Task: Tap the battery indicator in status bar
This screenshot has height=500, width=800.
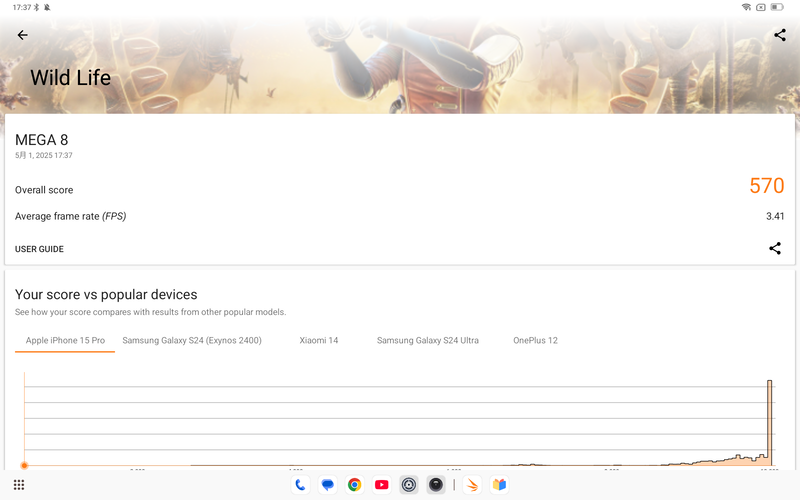Action: (x=777, y=7)
